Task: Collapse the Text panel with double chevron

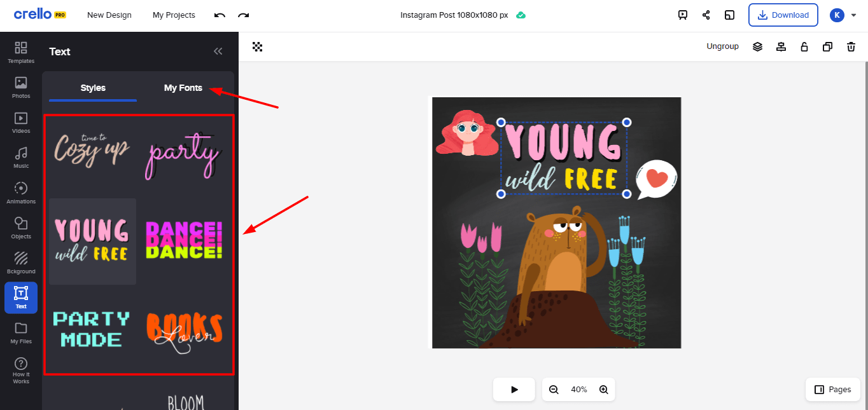Action: tap(218, 51)
